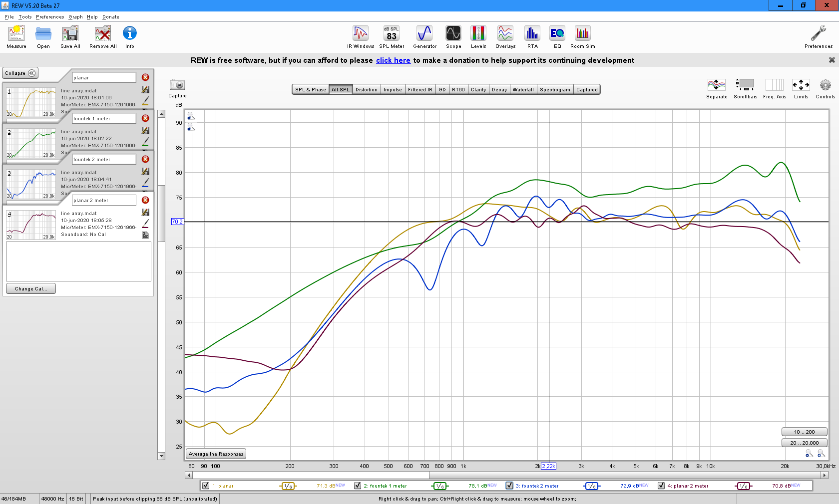This screenshot has height=504, width=839.
Task: Remove the planar 2 meter measurement
Action: click(145, 200)
